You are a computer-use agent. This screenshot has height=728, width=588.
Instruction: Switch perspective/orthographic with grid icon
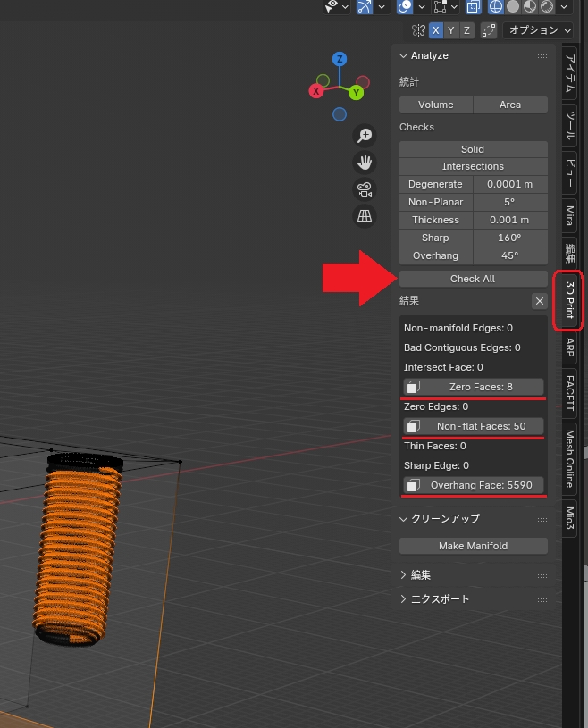(365, 216)
